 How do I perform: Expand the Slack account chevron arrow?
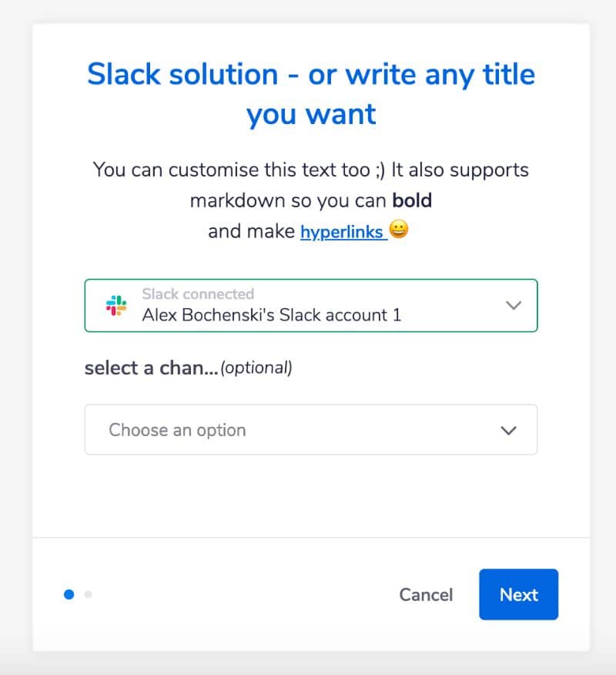click(514, 305)
